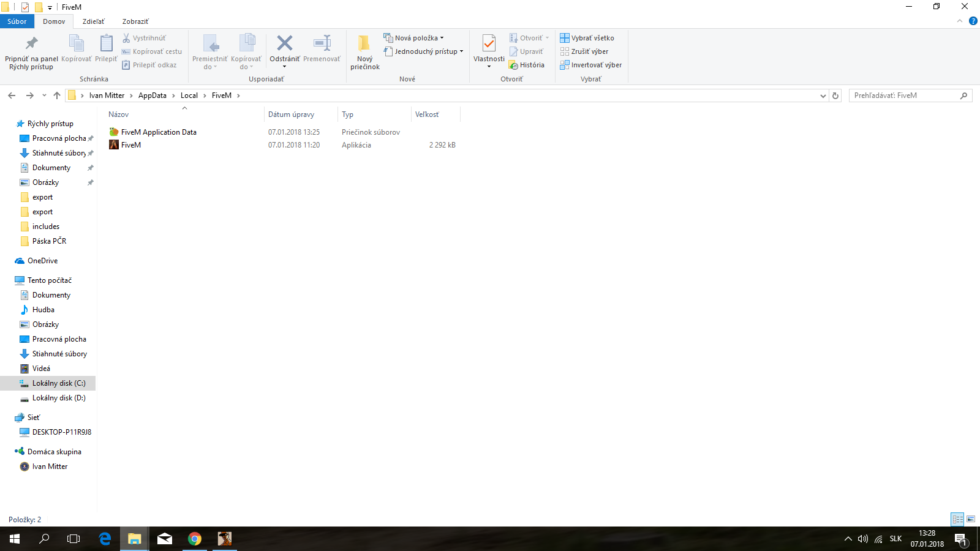Viewport: 980px width, 551px height.
Task: Click the Kopírovať ribbon icon
Action: coord(76,43)
